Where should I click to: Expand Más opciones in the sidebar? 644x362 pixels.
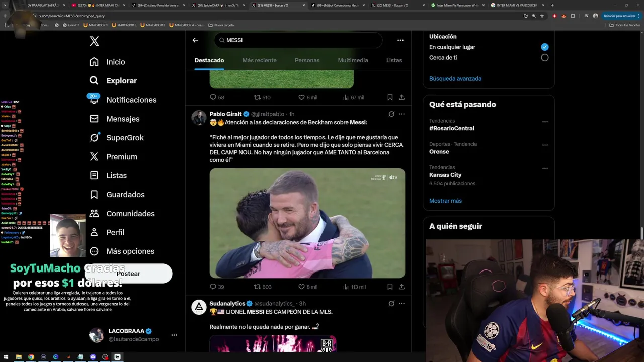122,251
